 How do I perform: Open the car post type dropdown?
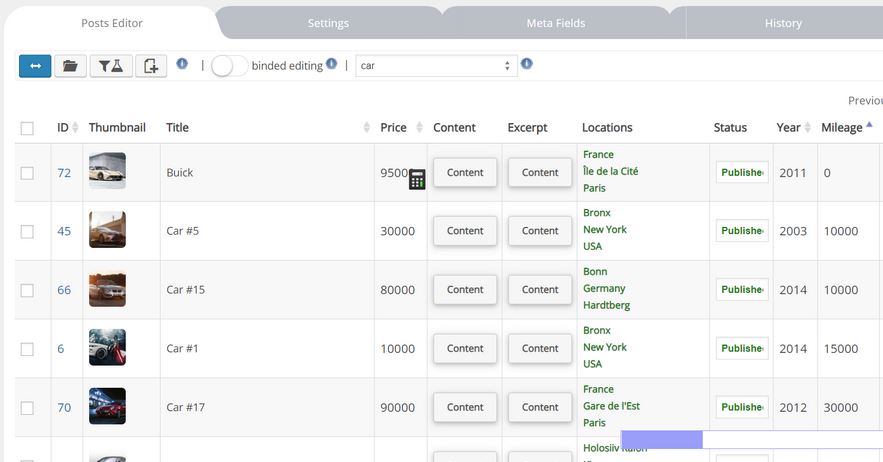pos(436,66)
